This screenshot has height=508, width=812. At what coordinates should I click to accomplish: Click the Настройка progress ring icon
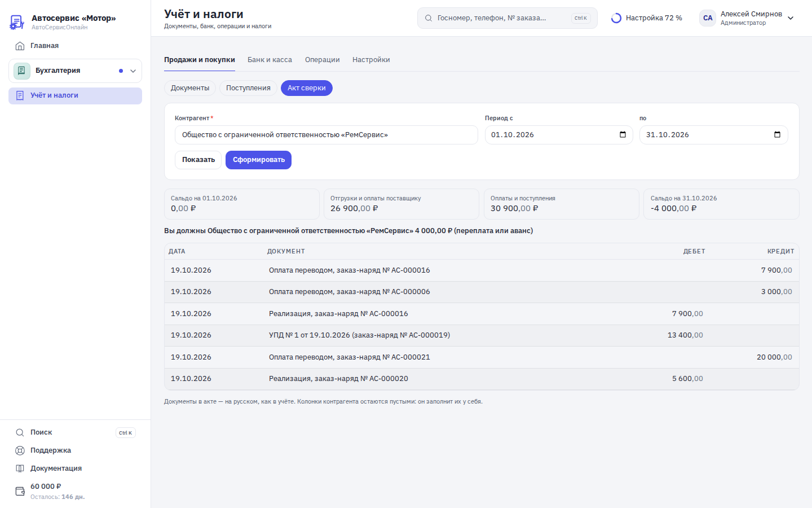coord(616,18)
